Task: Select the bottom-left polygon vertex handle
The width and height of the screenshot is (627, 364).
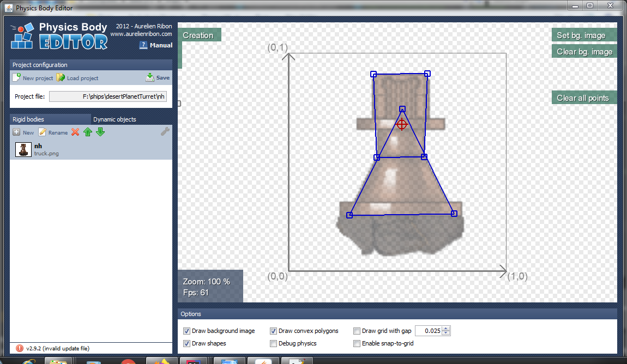Action: point(349,215)
